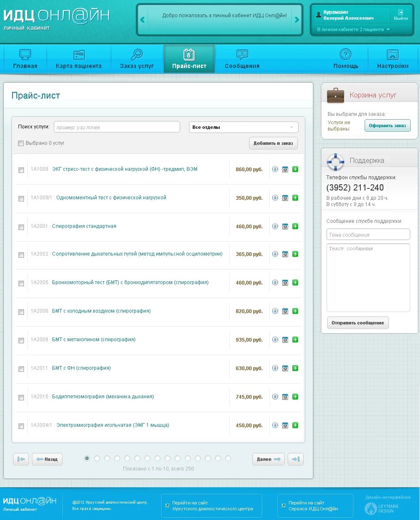The image size is (420, 520).
Task: Focus the Поиск услуги search field
Action: point(117,127)
